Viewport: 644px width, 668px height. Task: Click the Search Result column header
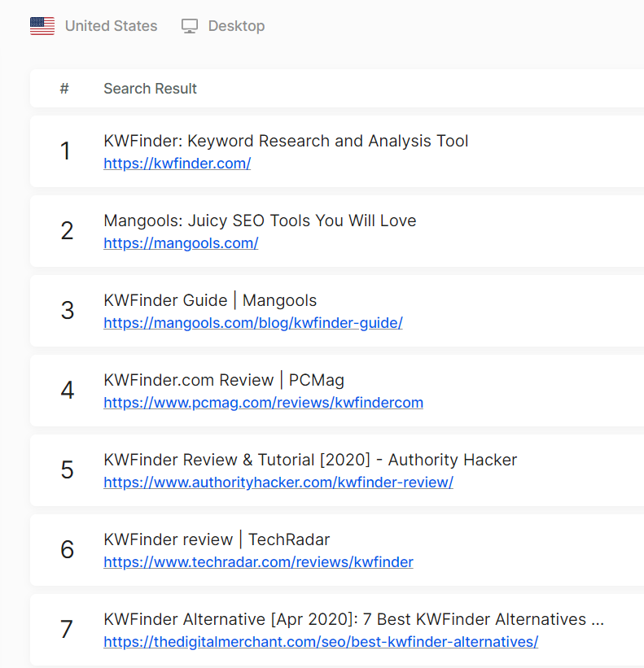pos(150,89)
